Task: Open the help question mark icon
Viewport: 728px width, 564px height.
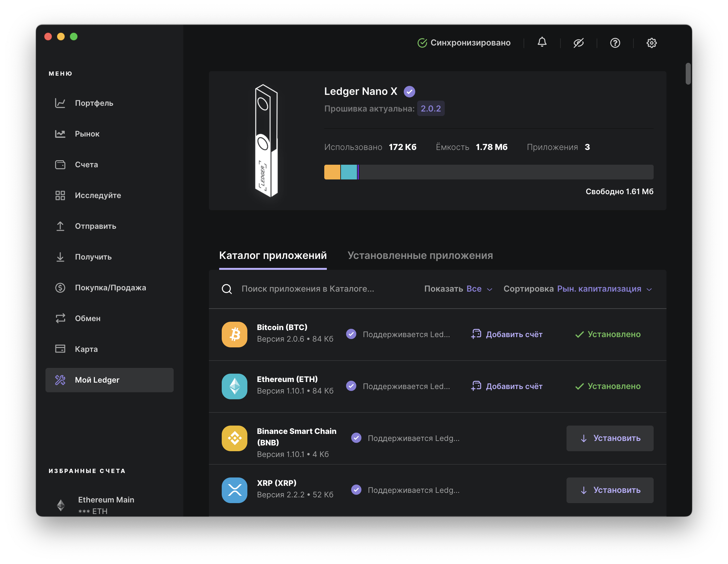Action: [x=615, y=43]
